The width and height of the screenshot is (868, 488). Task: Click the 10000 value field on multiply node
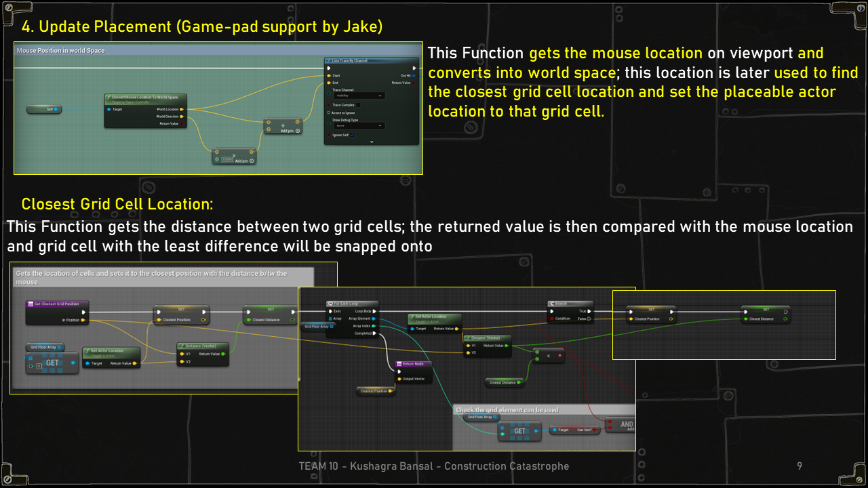pos(226,160)
